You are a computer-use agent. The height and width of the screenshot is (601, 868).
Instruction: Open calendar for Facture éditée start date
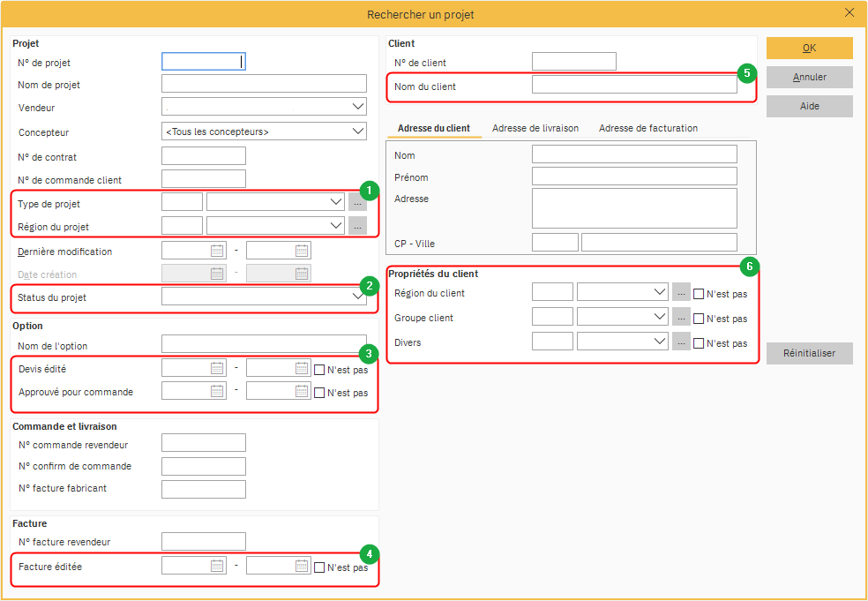click(217, 567)
